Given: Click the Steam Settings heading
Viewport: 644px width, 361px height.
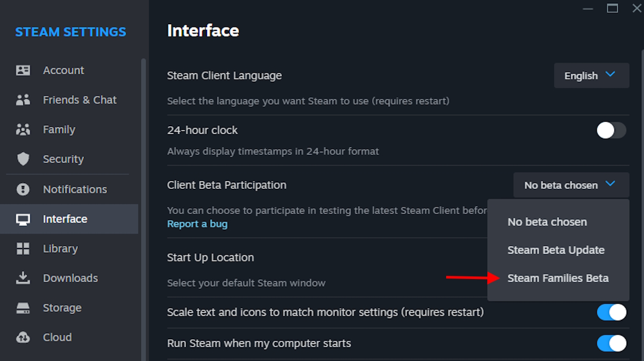Looking at the screenshot, I should 71,32.
